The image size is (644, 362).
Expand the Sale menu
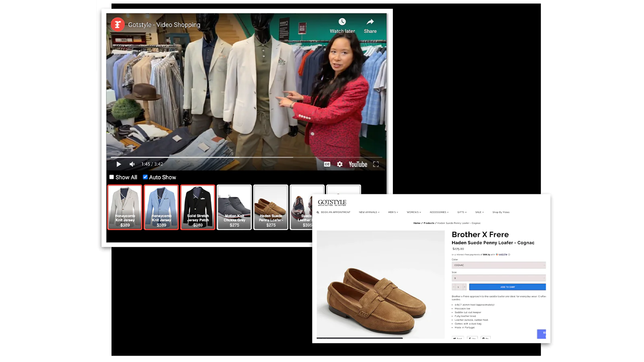point(479,212)
